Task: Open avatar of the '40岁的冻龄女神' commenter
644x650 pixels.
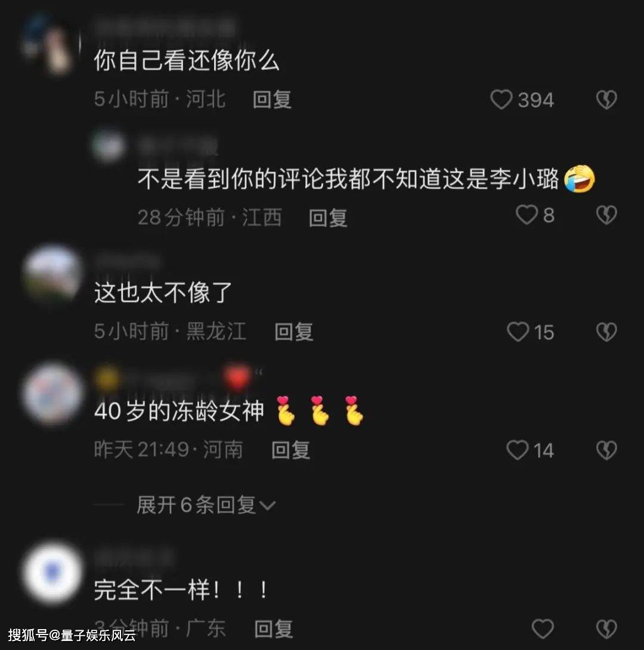Action: coord(52,393)
